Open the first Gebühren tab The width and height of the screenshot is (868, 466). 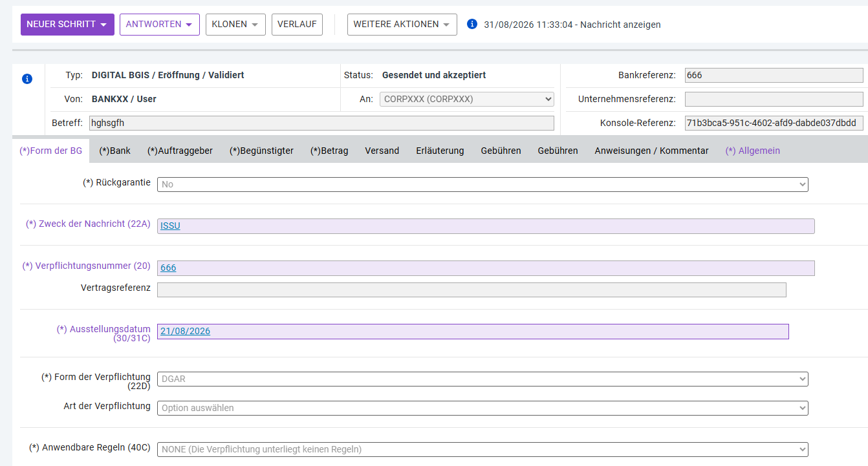(501, 151)
